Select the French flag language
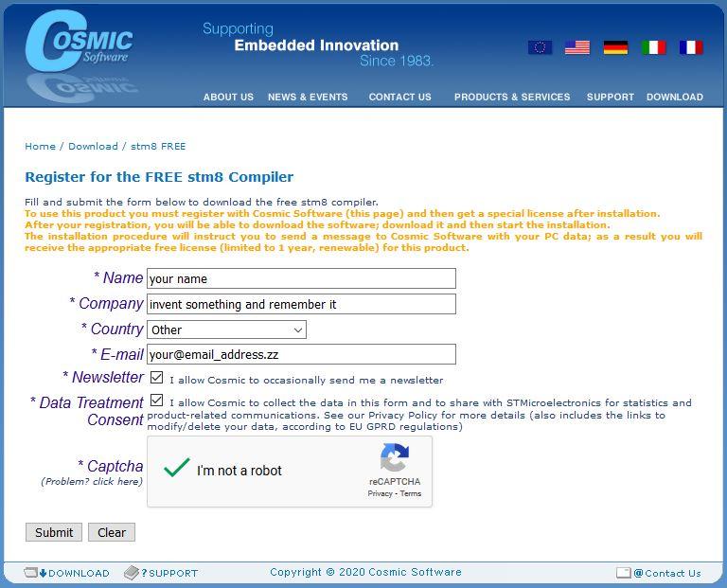Screen dimensions: 727x588 coord(691,47)
